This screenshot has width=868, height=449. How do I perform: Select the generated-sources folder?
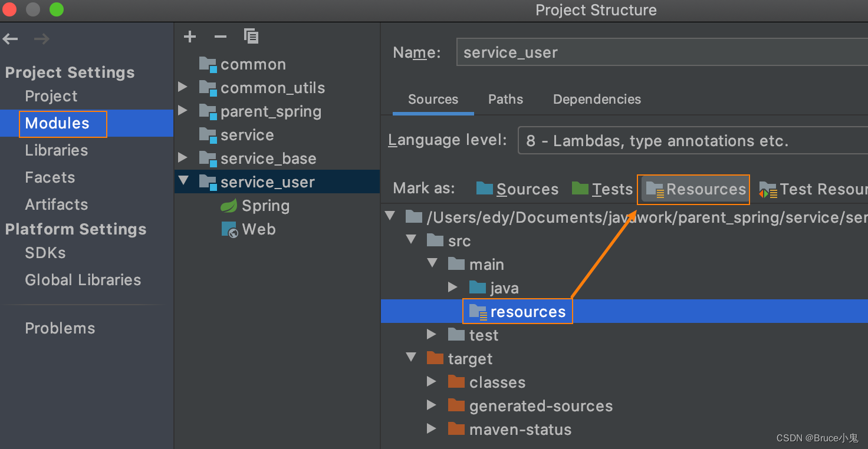point(541,406)
